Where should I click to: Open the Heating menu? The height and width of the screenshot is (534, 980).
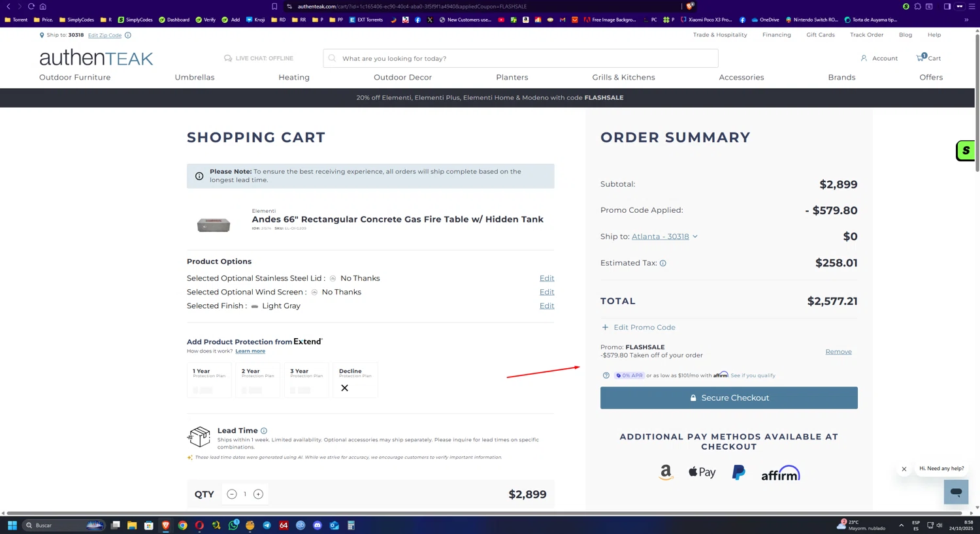point(294,78)
